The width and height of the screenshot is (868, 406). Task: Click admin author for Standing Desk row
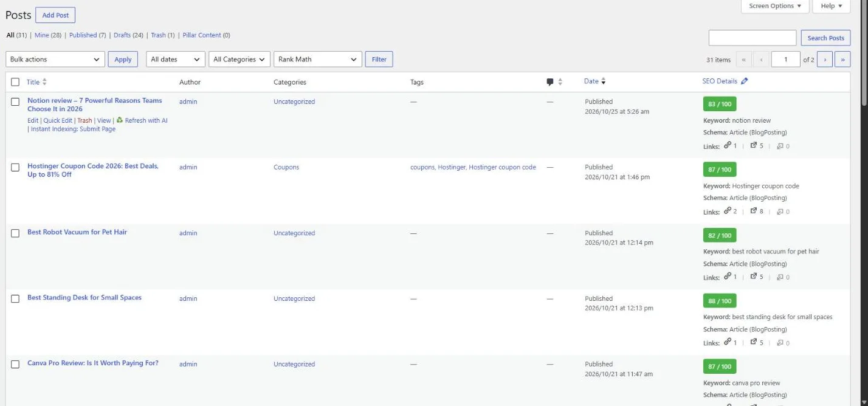188,298
